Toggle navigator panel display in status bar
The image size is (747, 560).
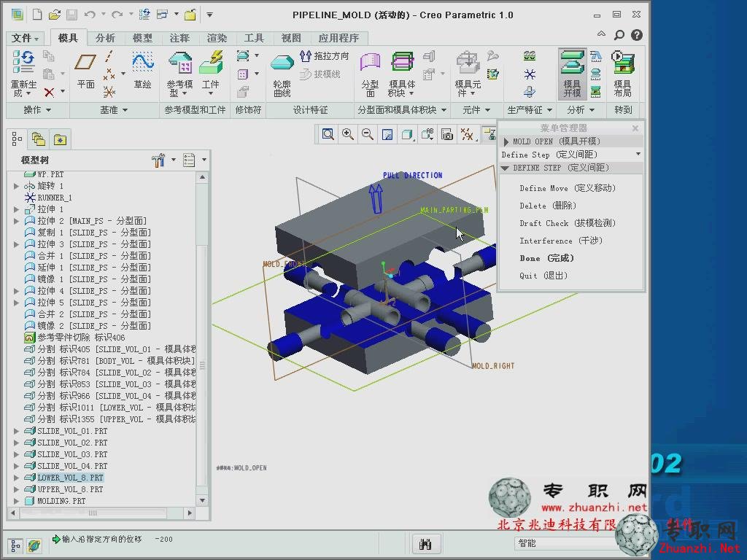[16, 545]
